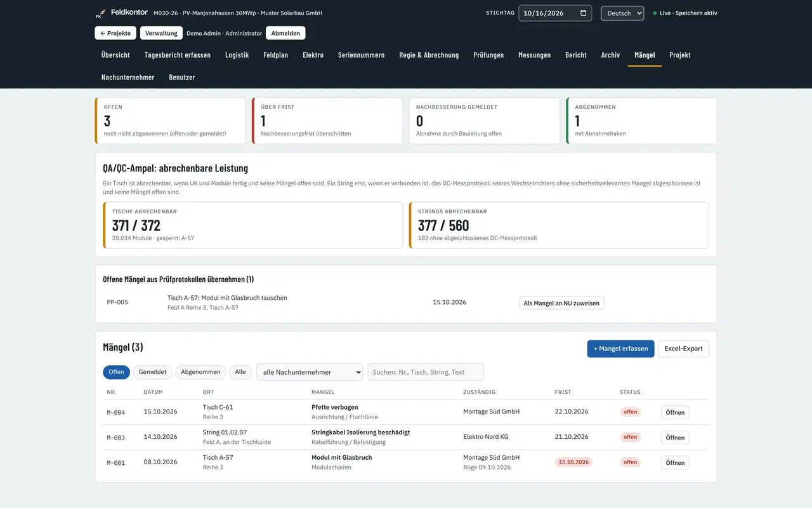
Task: Open the Deutsch language dropdown
Action: tap(622, 13)
